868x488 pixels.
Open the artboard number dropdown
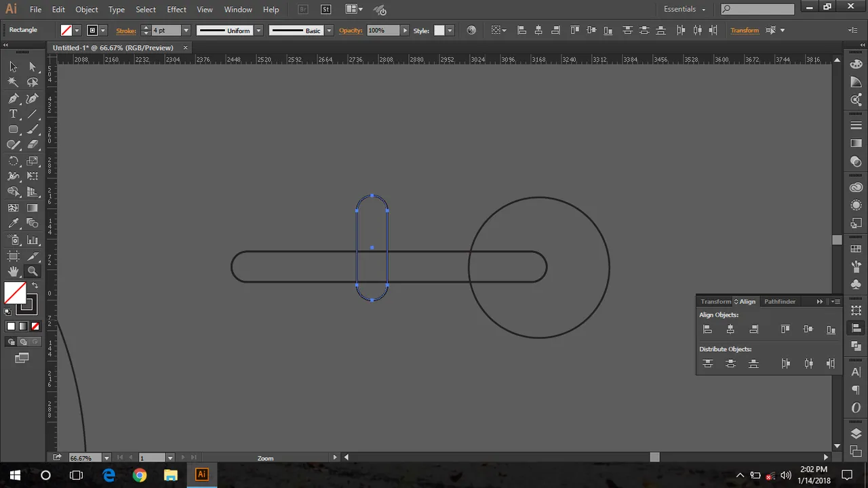[x=170, y=458]
